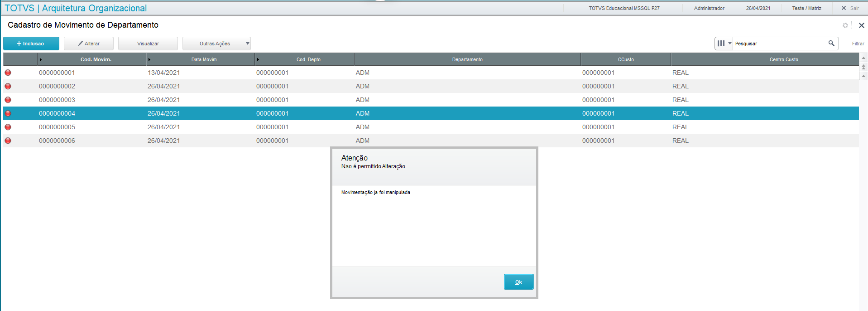Click the magnifier search icon
The height and width of the screenshot is (311, 868).
pos(831,44)
